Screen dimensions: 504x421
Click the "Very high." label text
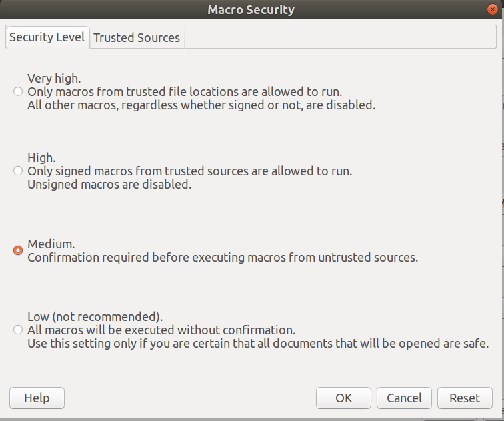pyautogui.click(x=54, y=79)
